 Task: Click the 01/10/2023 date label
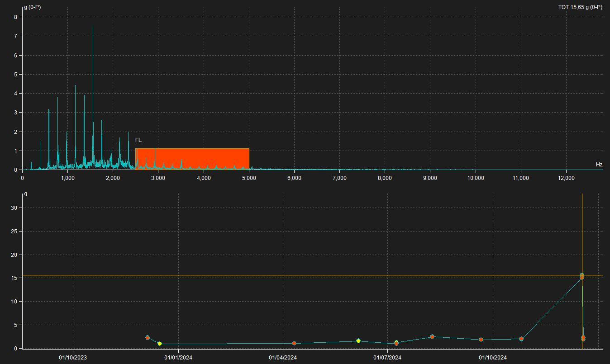point(73,358)
